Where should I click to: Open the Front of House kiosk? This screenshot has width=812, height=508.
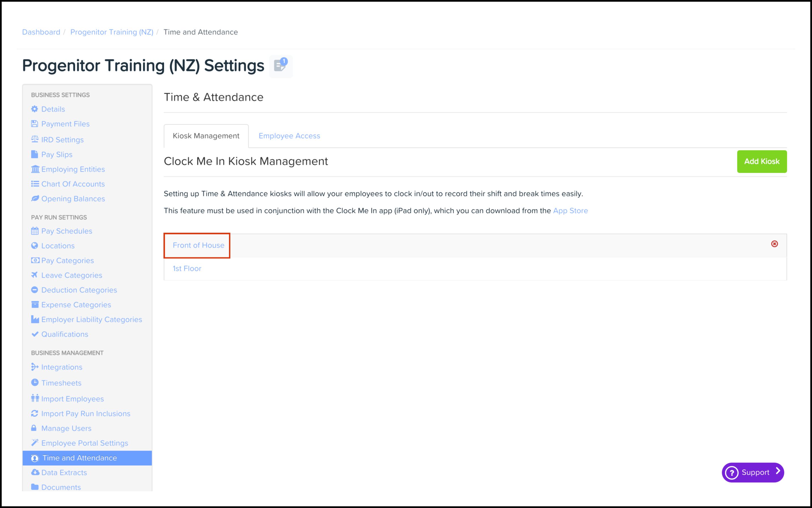[x=198, y=245]
